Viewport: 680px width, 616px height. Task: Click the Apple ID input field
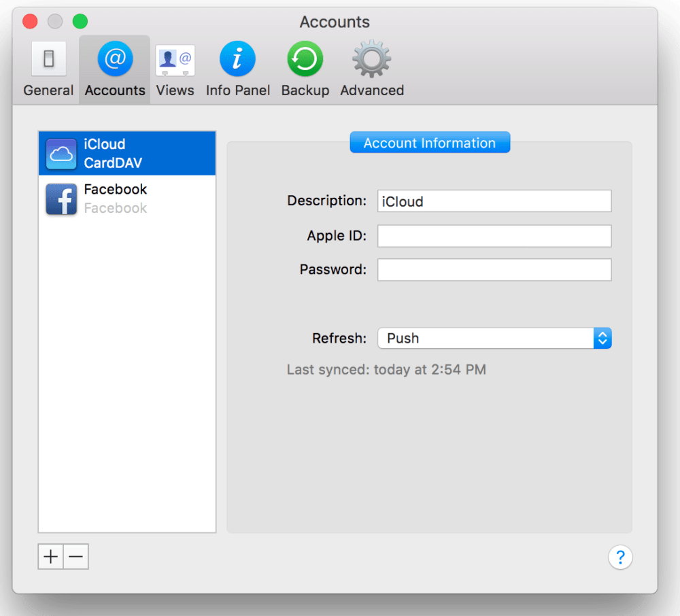pyautogui.click(x=494, y=236)
